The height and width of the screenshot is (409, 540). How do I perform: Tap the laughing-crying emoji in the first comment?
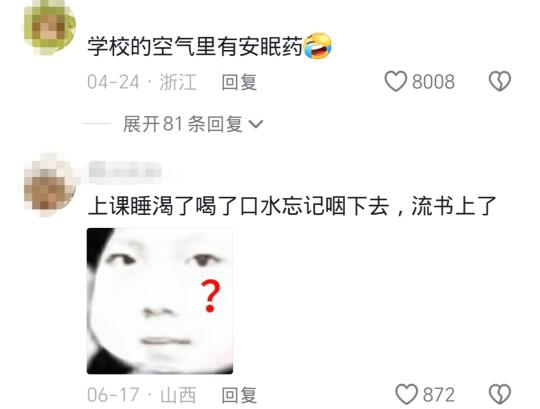317,46
